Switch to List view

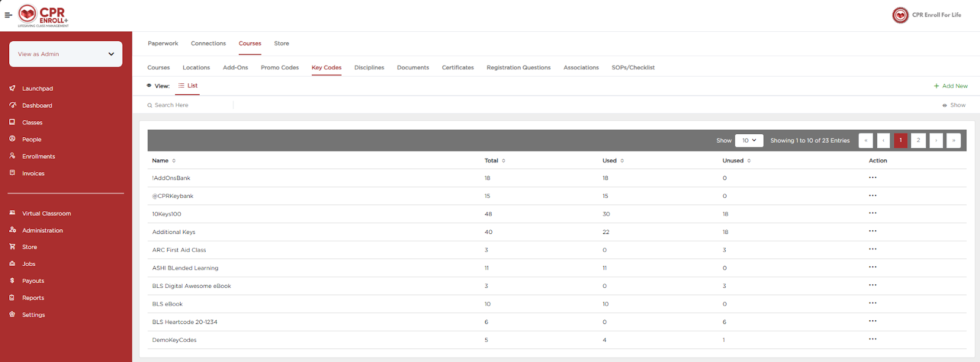tap(188, 86)
